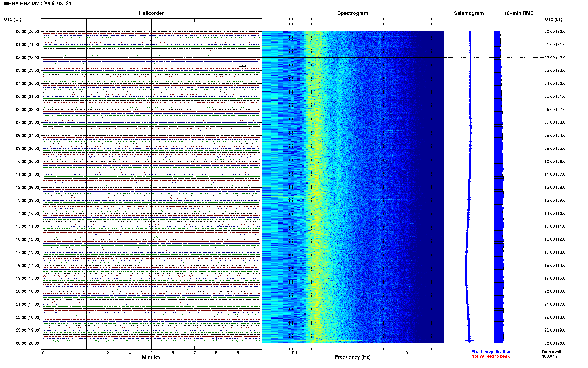The width and height of the screenshot is (588, 368).
Task: Select the 'Spectrogram' panel heading
Action: (353, 13)
